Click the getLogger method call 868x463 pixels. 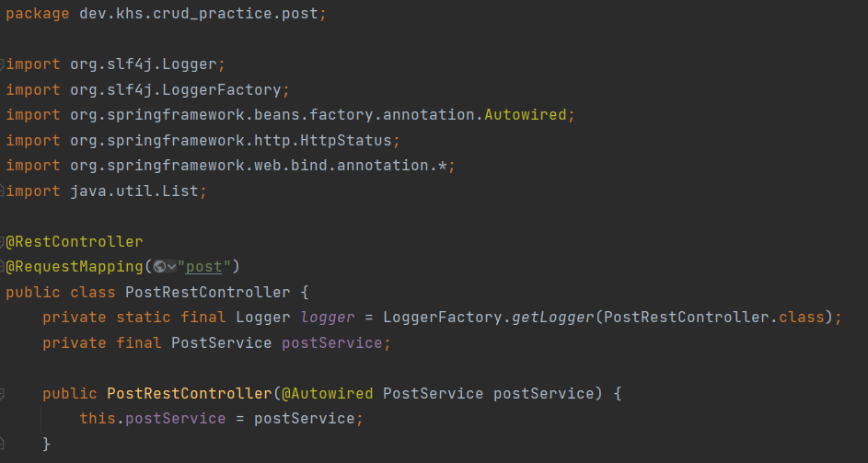tap(552, 318)
